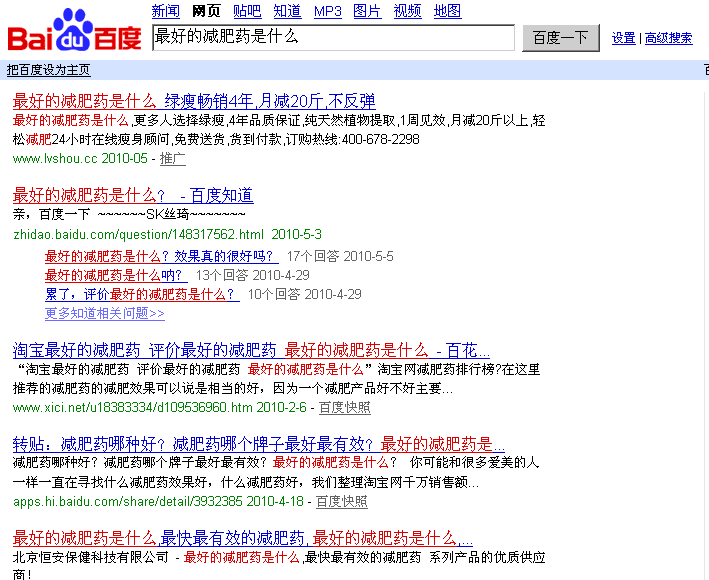Open 百度快照 for the xici.net result
This screenshot has height=580, width=709.
tap(344, 407)
